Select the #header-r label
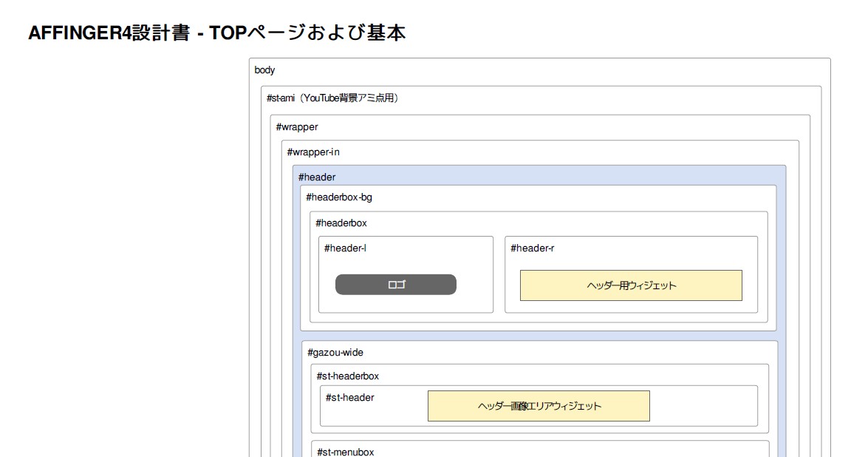Image resolution: width=868 pixels, height=457 pixels. click(532, 248)
